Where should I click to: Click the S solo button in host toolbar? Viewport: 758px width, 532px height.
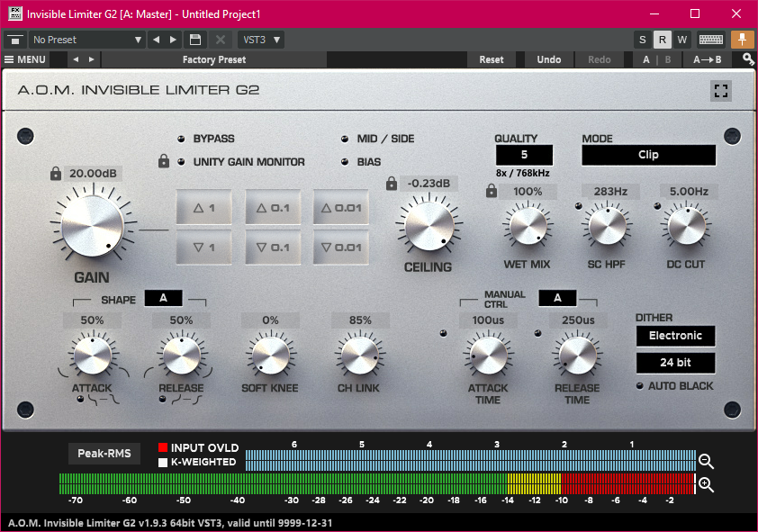click(x=643, y=40)
